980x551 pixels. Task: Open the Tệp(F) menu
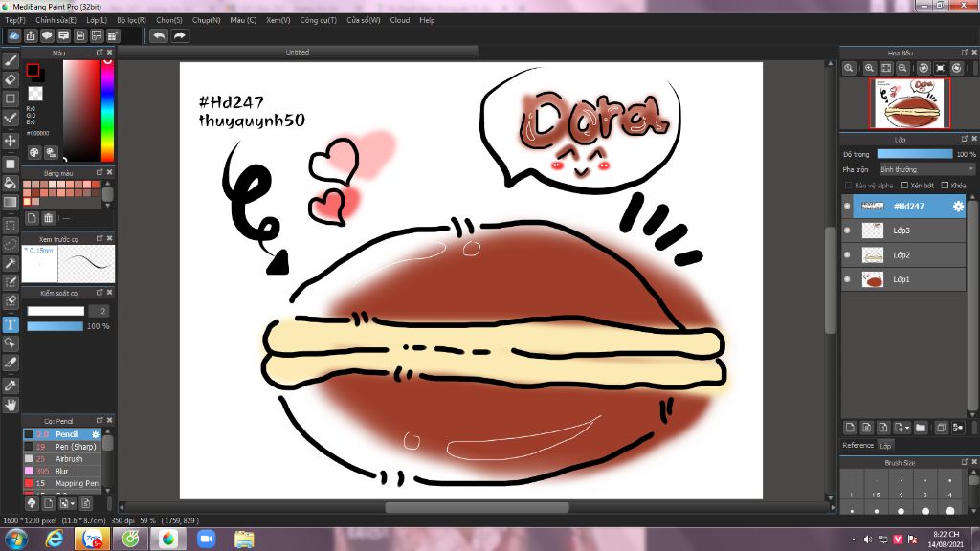click(15, 20)
